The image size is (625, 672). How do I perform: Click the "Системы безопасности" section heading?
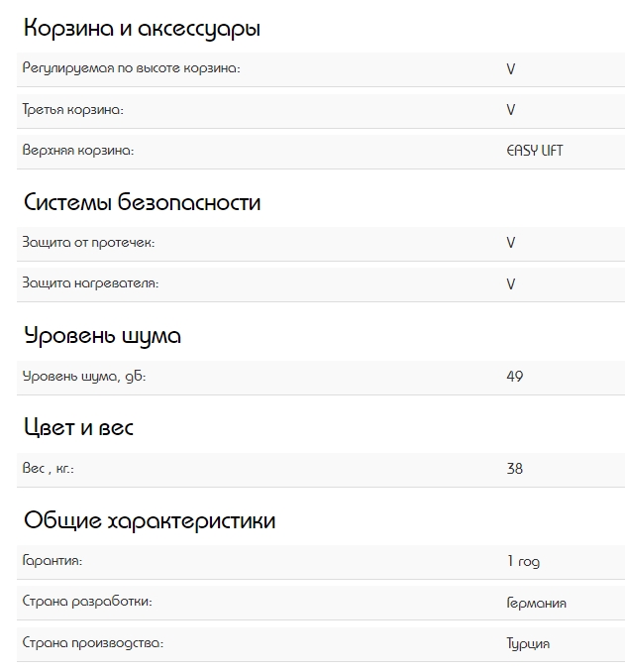pos(142,202)
